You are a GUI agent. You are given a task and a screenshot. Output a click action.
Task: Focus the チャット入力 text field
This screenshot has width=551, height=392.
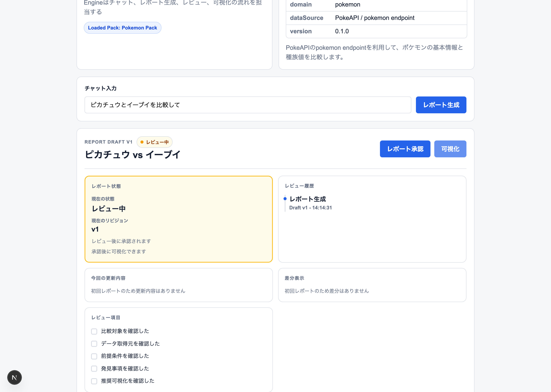click(248, 105)
